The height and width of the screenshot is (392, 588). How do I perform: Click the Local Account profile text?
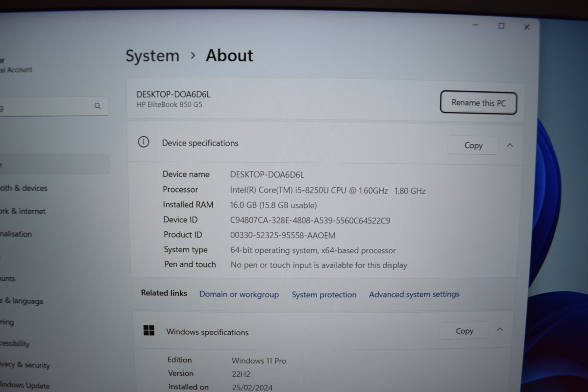[x=16, y=70]
